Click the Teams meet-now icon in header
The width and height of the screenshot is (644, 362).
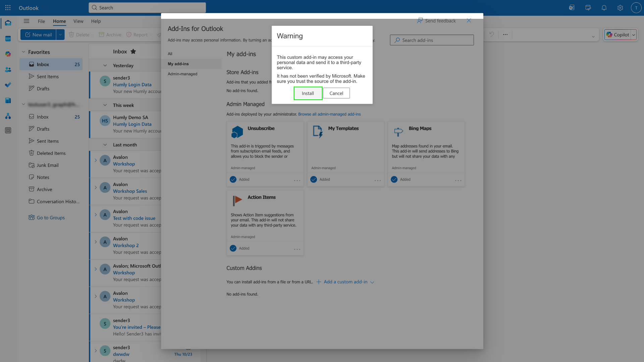572,8
